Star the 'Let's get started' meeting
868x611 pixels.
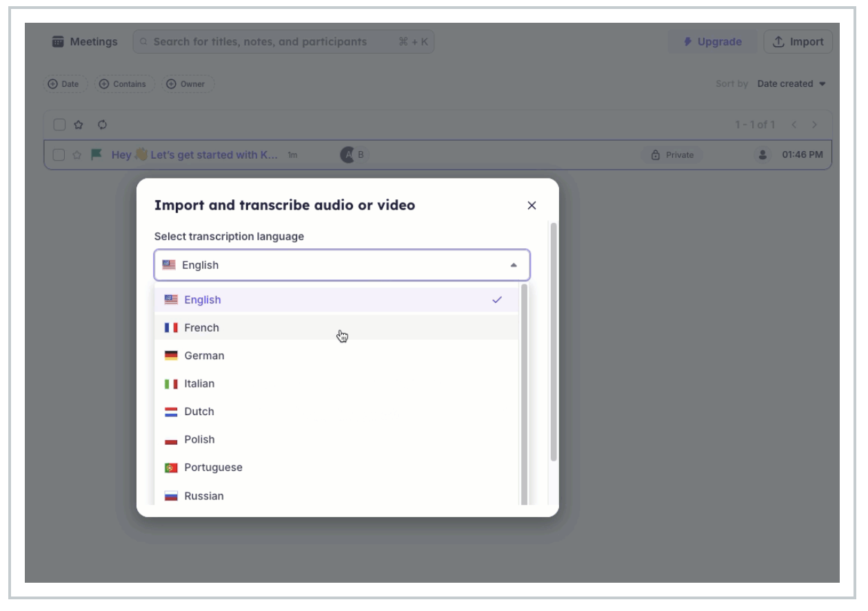[x=77, y=154]
